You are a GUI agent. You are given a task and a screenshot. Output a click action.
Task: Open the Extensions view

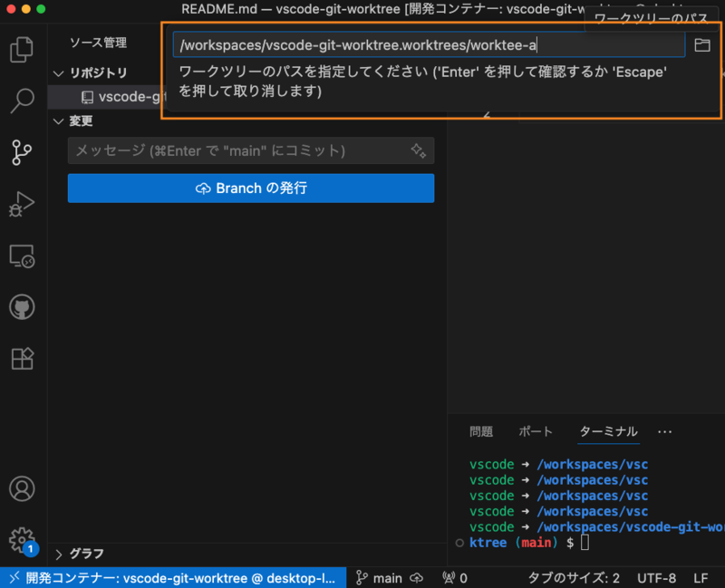tap(22, 359)
